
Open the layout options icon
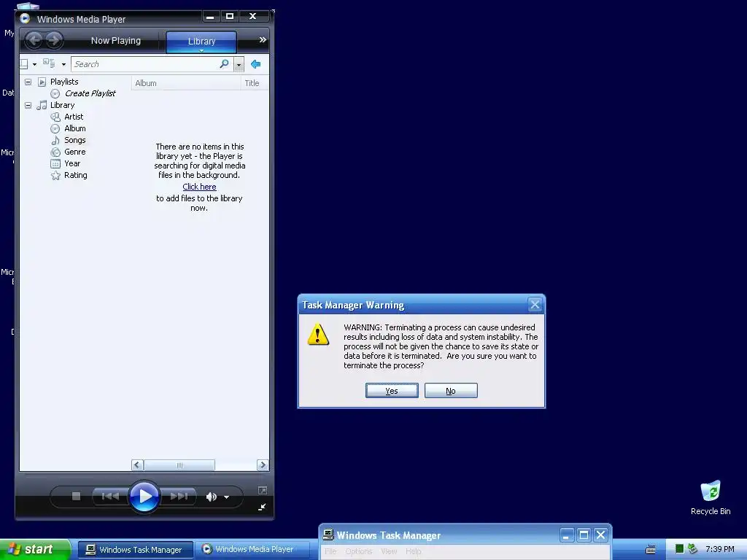24,64
